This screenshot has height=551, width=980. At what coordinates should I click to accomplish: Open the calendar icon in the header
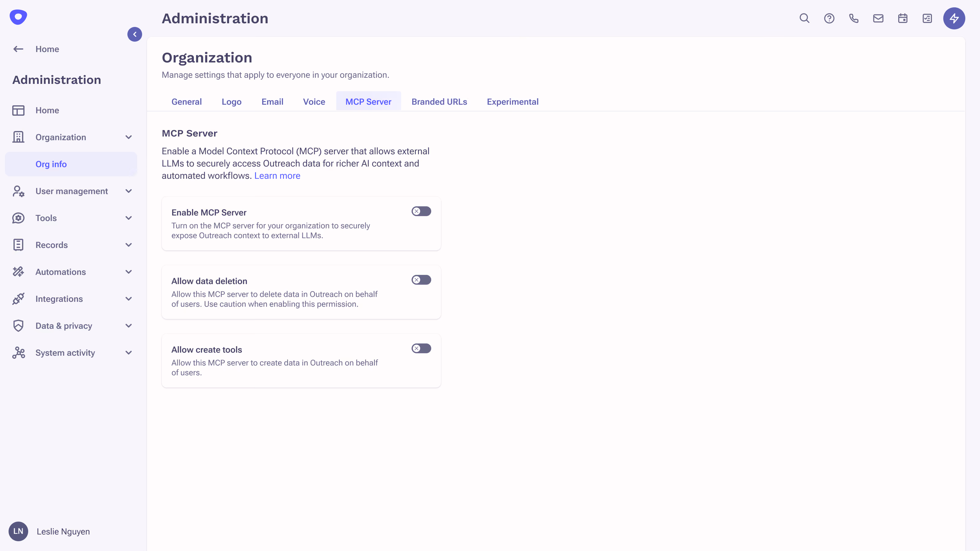(x=903, y=18)
